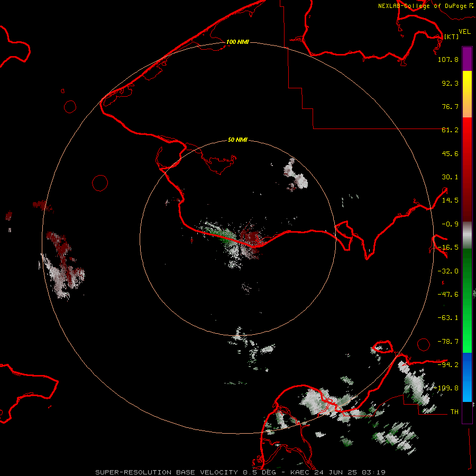
Task: Click the -94.2 velocity scale value
Action: click(x=448, y=365)
